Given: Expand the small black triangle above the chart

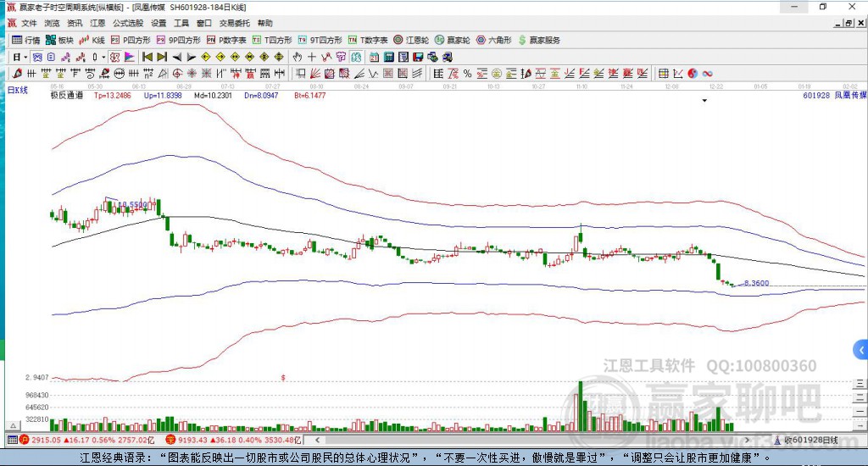Looking at the screenshot, I should [704, 101].
